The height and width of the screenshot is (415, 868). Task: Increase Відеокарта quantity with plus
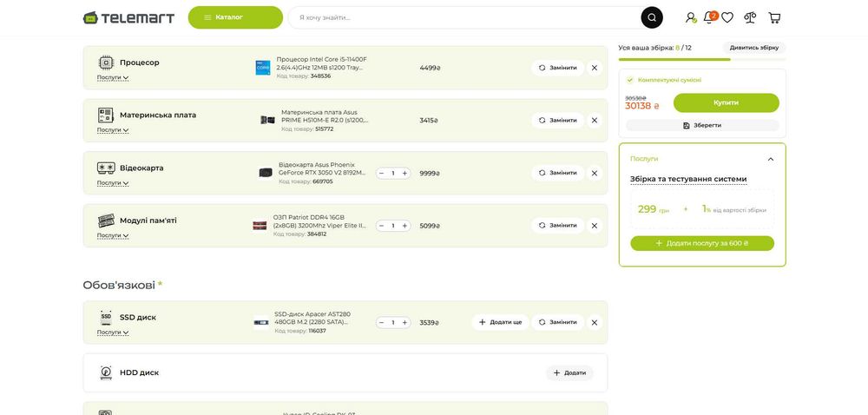pyautogui.click(x=404, y=173)
